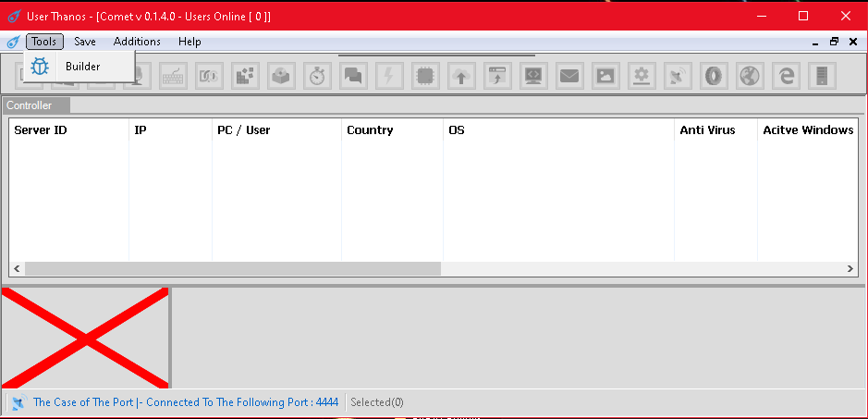This screenshot has width=868, height=419.
Task: Click the horizontal scrollbar right arrow
Action: point(850,268)
